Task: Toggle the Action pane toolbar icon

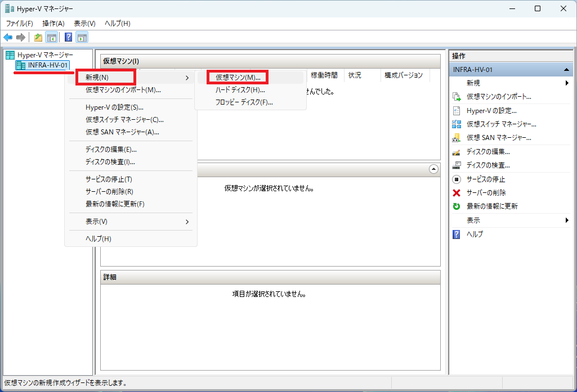Action: click(82, 37)
